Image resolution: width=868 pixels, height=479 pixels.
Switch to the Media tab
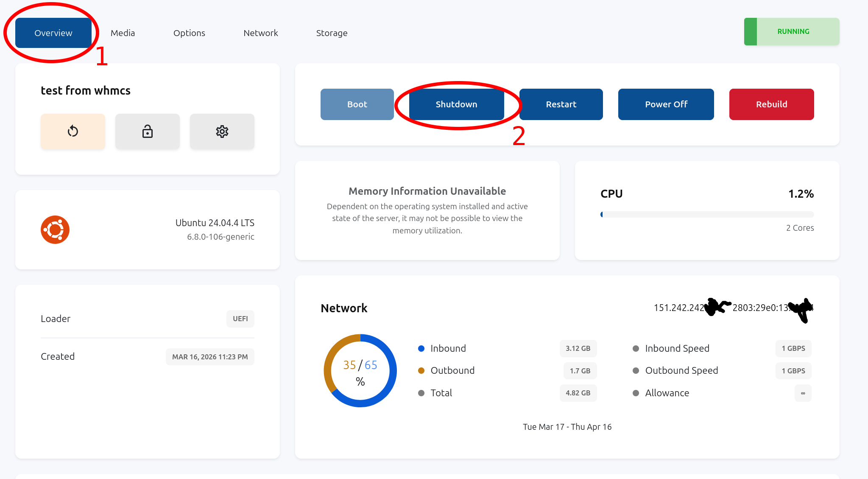point(123,33)
